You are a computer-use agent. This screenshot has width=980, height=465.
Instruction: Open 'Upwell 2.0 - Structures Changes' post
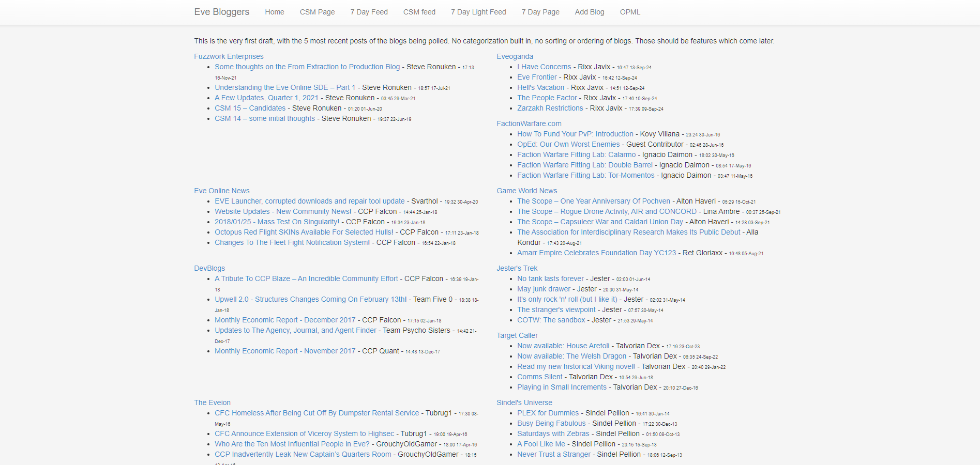(x=310, y=299)
